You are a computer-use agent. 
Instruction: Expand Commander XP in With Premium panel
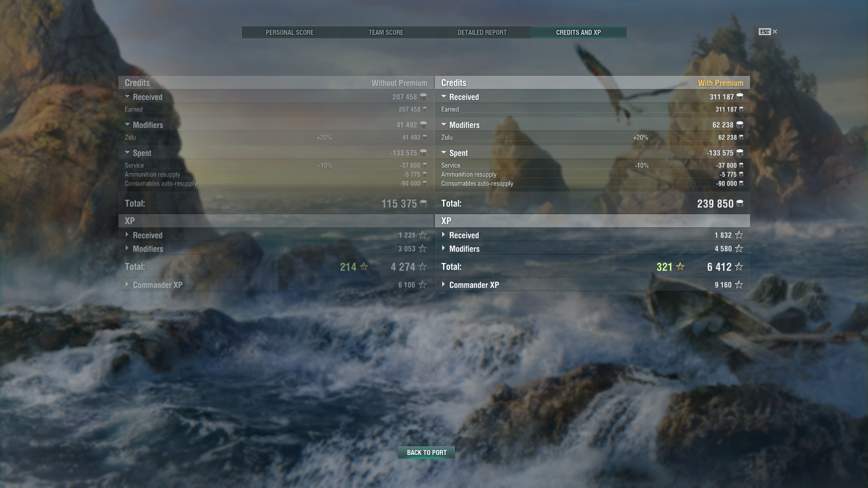443,285
